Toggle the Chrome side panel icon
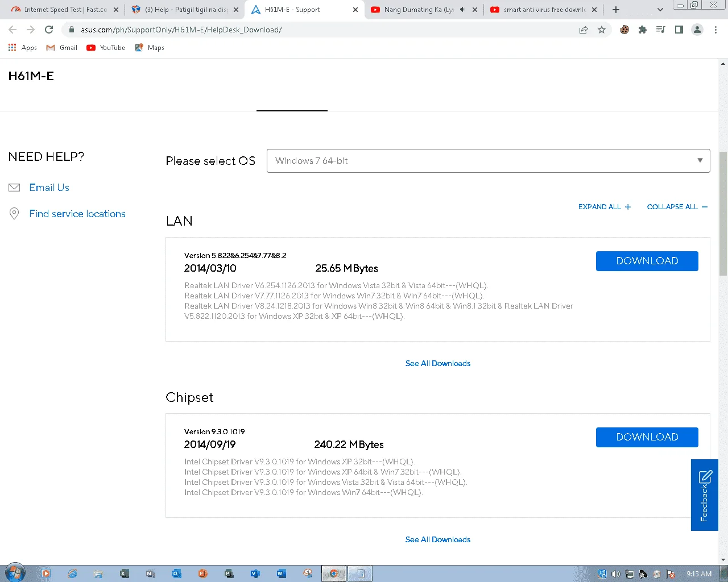This screenshot has width=728, height=582. (679, 30)
